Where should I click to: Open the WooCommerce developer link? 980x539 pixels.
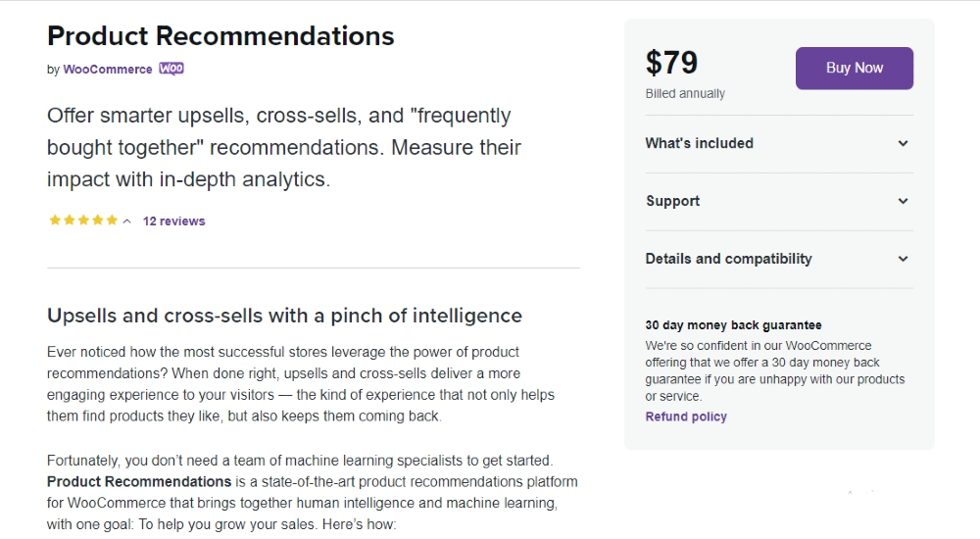[108, 70]
